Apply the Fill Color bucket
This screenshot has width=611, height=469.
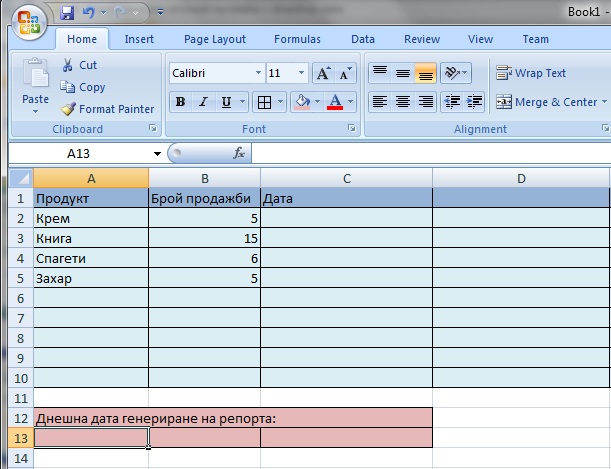click(x=302, y=102)
